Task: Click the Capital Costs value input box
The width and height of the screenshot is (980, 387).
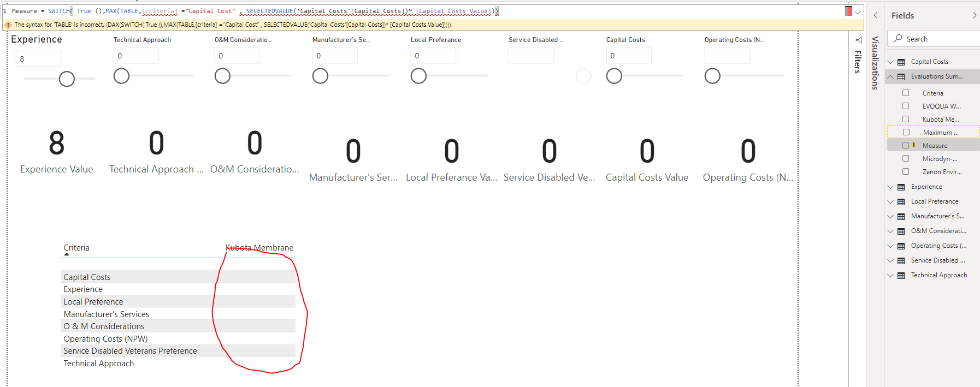Action: point(629,56)
